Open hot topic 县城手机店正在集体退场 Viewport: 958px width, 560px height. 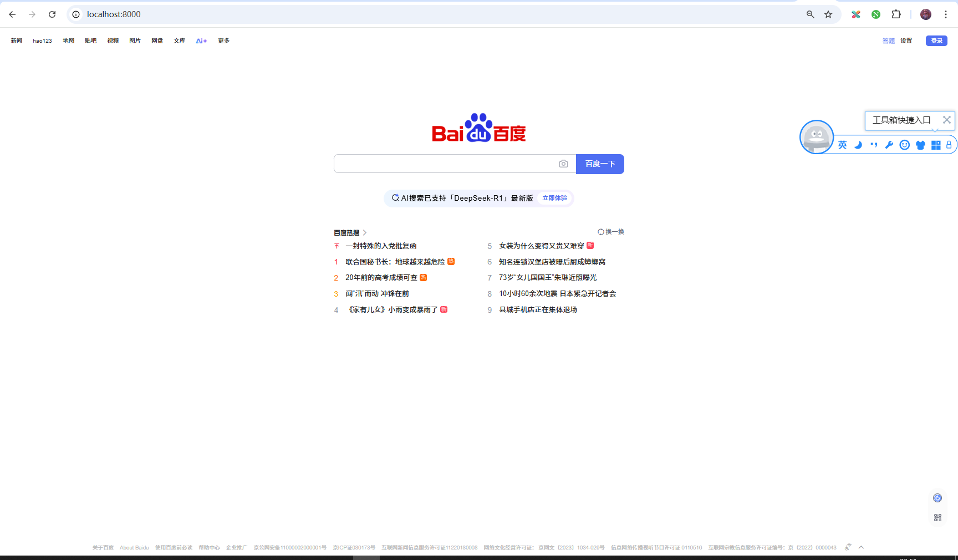[x=538, y=309]
